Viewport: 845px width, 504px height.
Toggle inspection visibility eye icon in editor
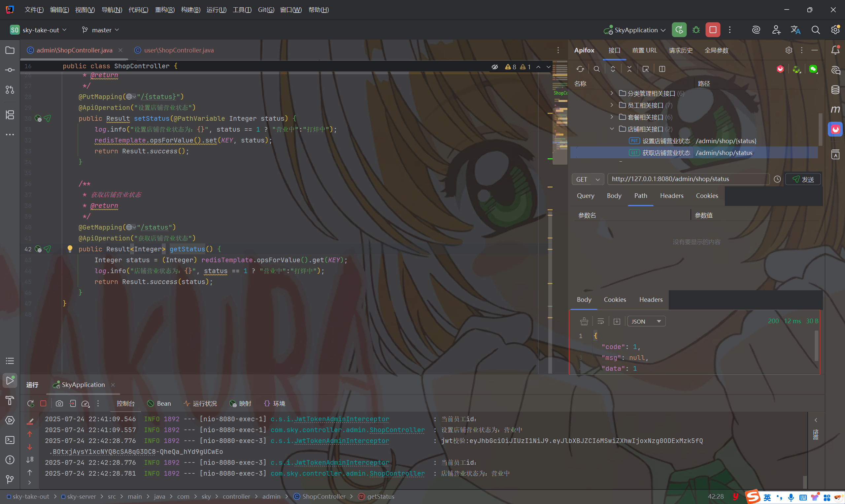point(495,67)
